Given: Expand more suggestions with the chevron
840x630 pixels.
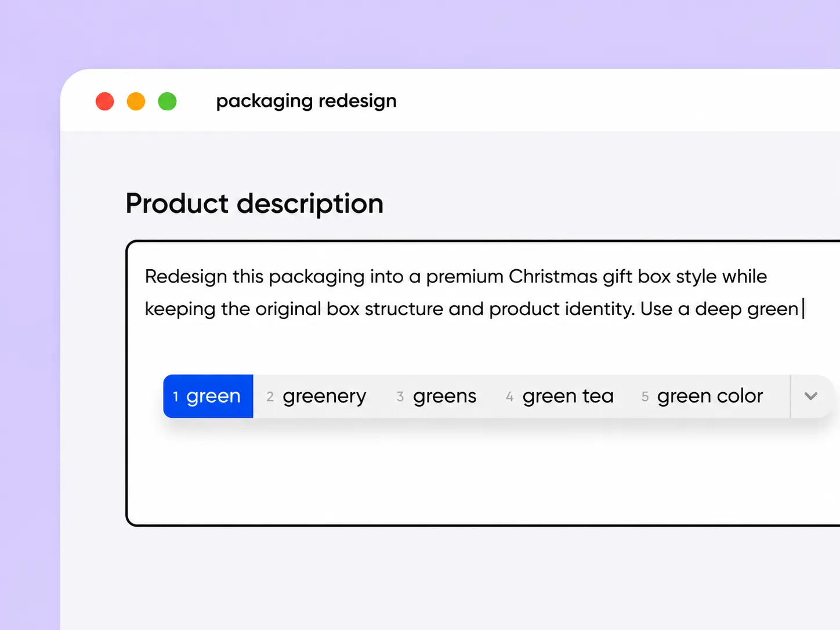Looking at the screenshot, I should [811, 396].
